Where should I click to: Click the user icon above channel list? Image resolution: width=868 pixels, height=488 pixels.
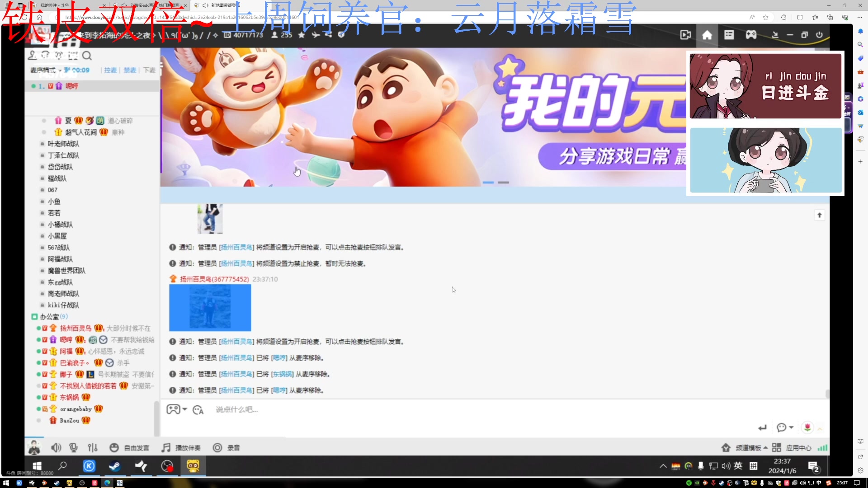(x=32, y=55)
